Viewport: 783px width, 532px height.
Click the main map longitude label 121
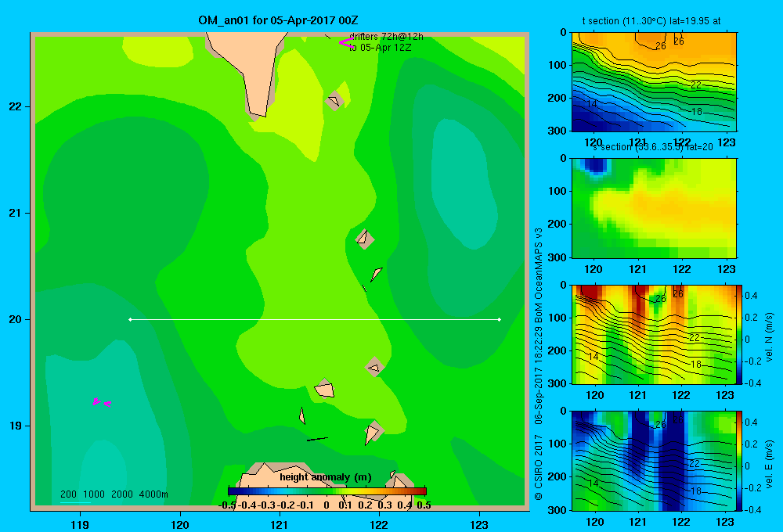(x=280, y=524)
